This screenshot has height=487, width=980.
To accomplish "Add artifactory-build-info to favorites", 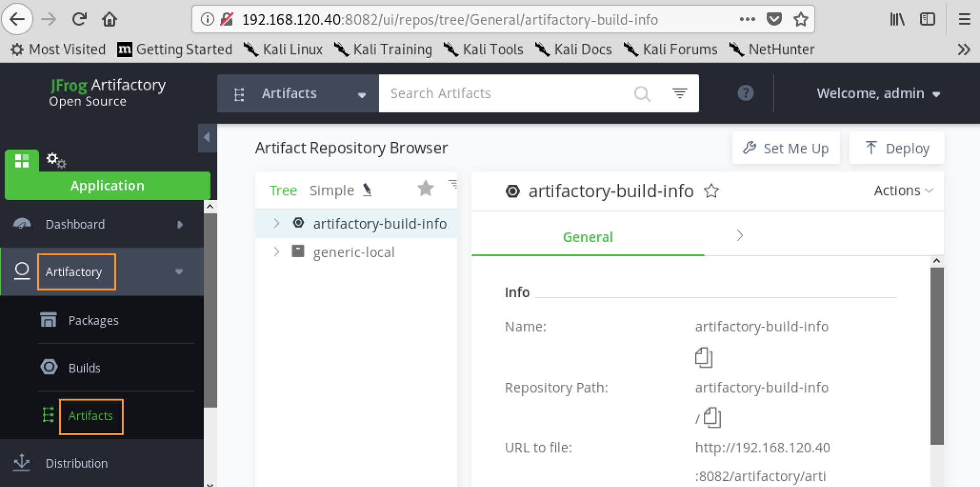I will [x=712, y=191].
